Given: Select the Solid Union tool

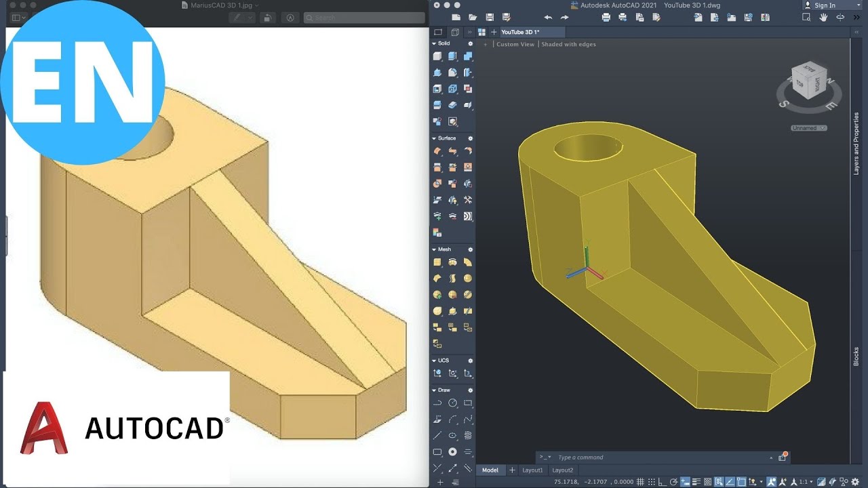Looking at the screenshot, I should point(467,56).
